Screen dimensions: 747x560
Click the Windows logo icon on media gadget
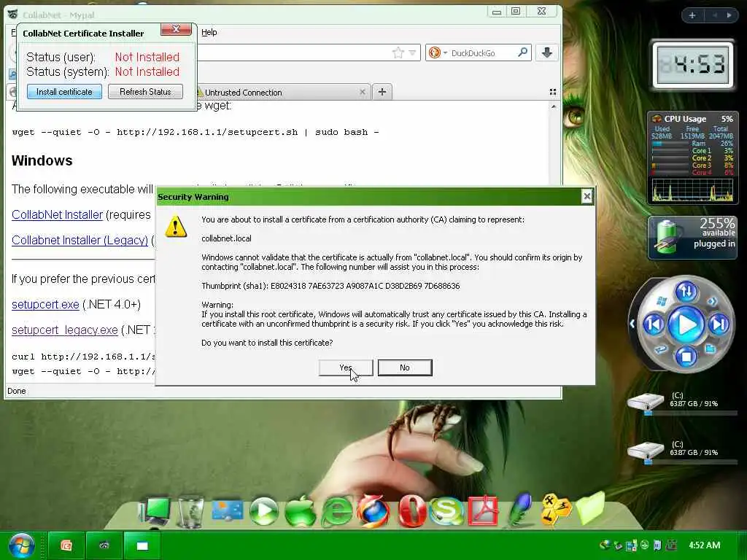pyautogui.click(x=662, y=301)
